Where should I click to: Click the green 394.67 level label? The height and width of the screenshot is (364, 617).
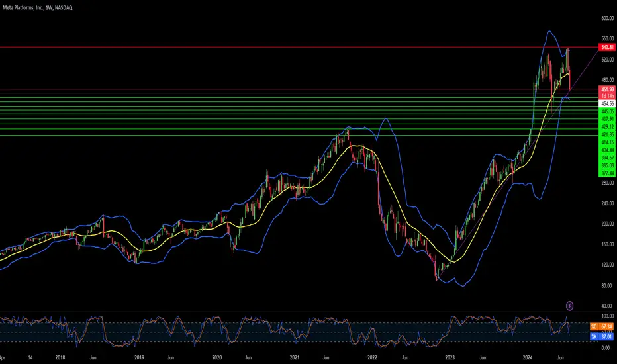pyautogui.click(x=607, y=158)
